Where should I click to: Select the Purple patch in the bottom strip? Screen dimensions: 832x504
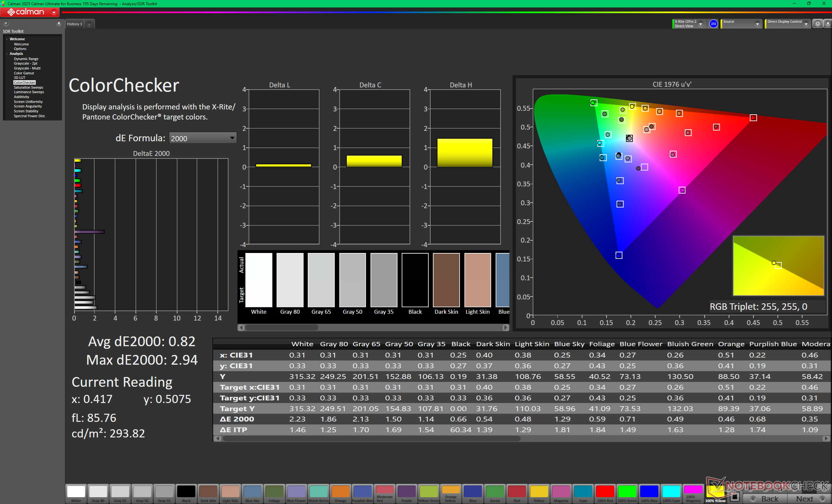[407, 494]
